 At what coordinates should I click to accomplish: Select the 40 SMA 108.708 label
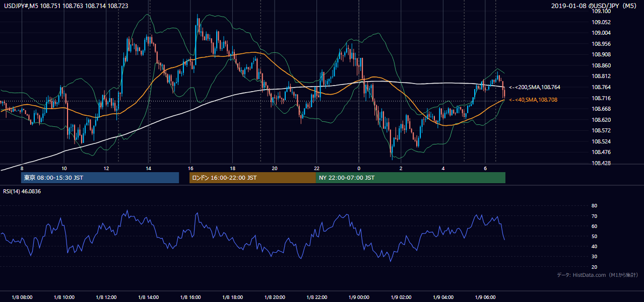(x=533, y=100)
